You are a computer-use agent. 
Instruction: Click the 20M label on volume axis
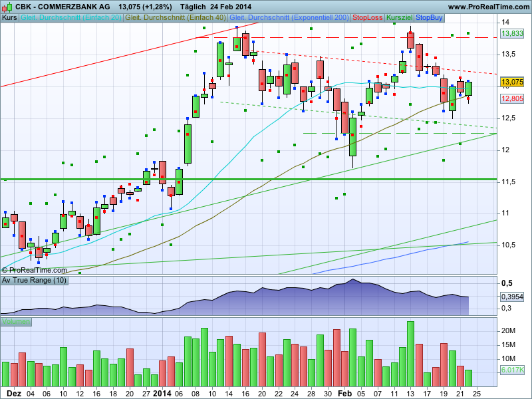tap(508, 331)
